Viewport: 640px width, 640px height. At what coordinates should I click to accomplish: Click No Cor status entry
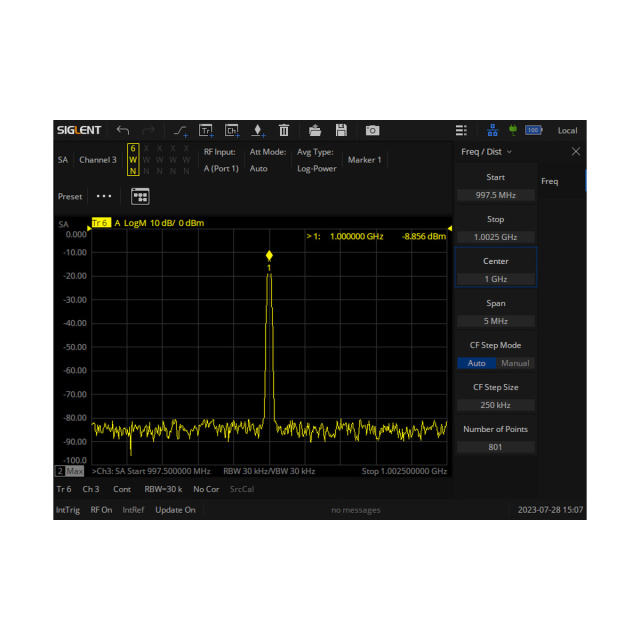(x=206, y=489)
